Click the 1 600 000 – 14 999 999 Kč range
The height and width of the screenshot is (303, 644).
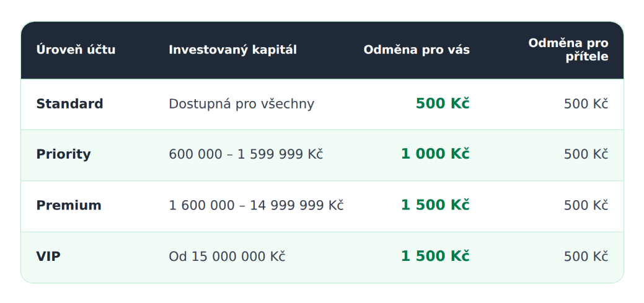click(256, 205)
